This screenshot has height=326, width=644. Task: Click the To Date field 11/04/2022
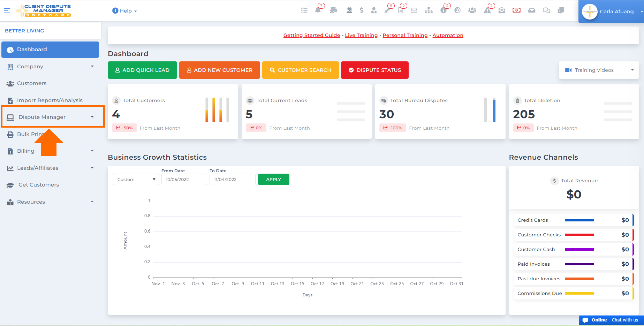[233, 180]
